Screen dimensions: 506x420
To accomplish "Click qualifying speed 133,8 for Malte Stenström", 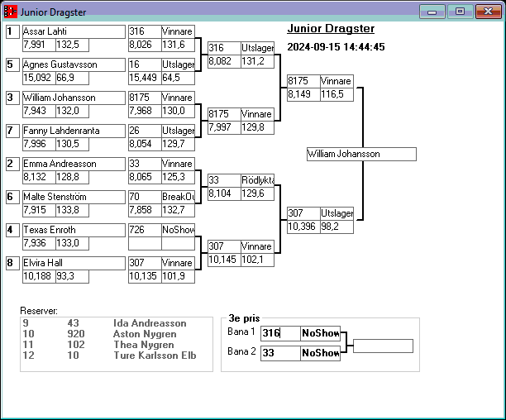I will click(72, 210).
